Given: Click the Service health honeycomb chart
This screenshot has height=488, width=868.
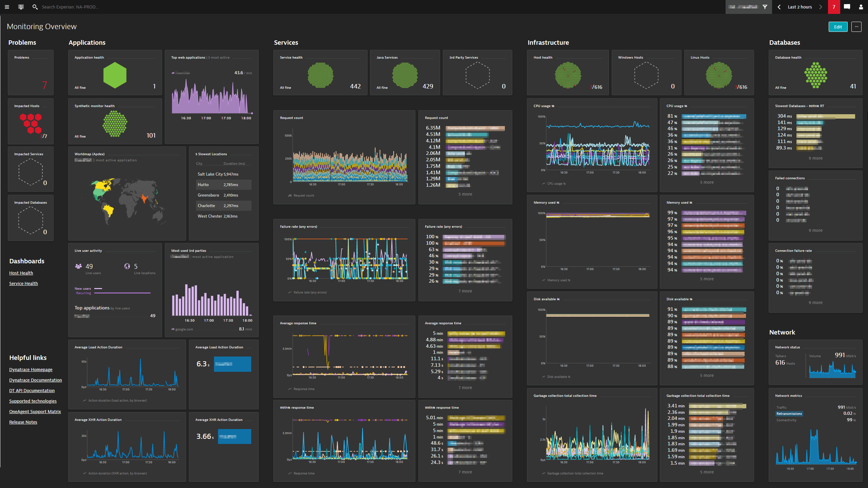Looking at the screenshot, I should click(x=320, y=75).
